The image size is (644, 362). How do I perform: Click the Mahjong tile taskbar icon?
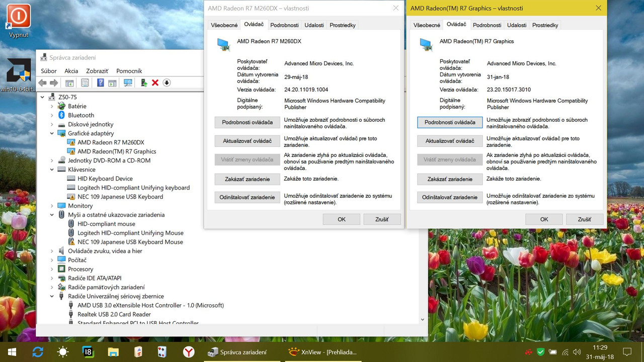tap(138, 352)
